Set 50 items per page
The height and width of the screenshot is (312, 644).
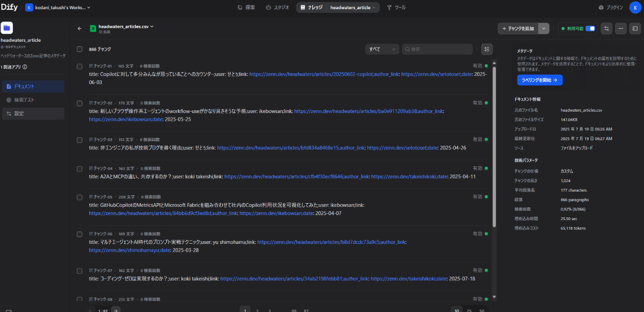[x=482, y=311]
